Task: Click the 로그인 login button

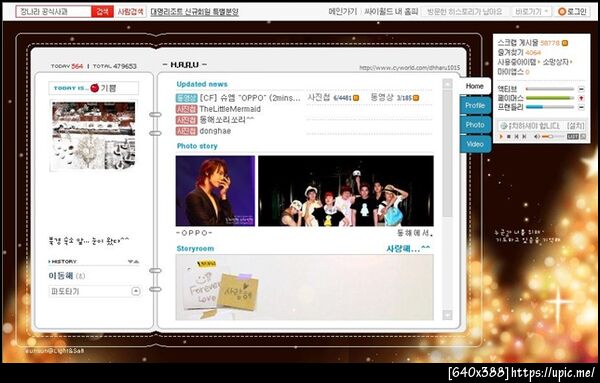Action: (x=572, y=12)
